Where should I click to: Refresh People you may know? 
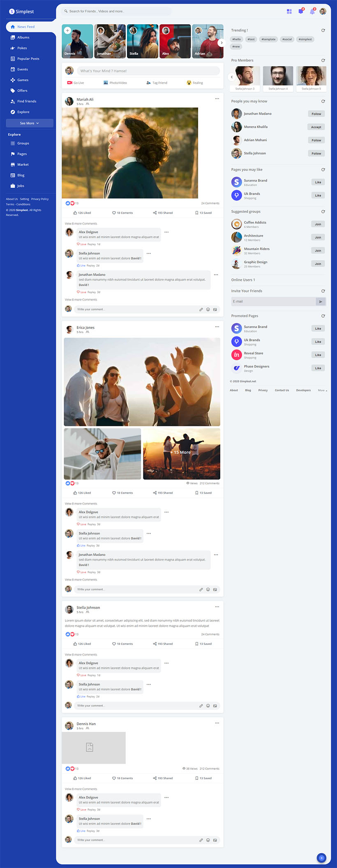323,101
